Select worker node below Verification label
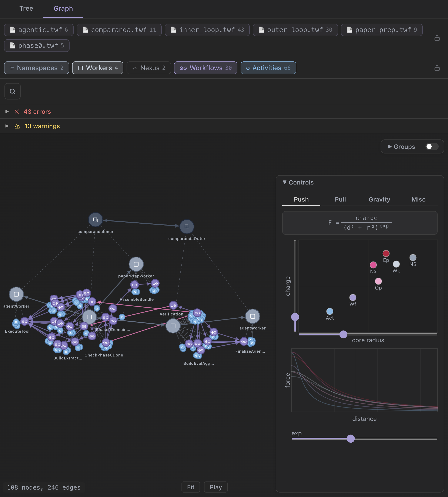Image resolution: width=448 pixels, height=497 pixels. click(173, 326)
